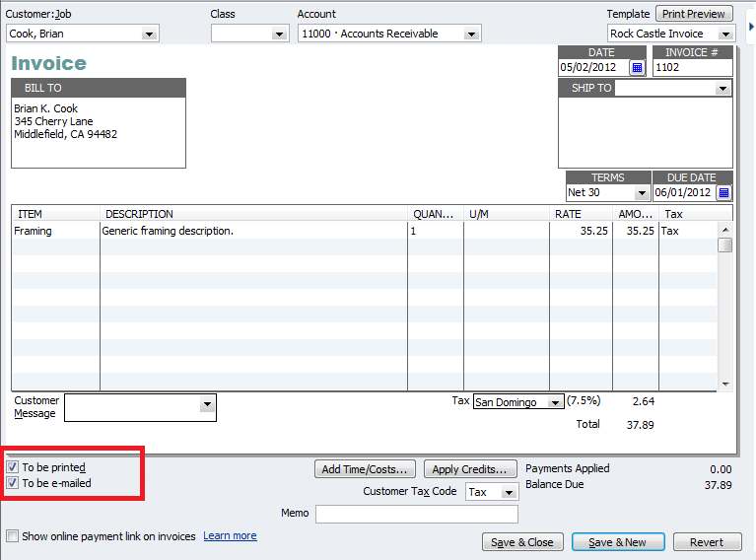Expand the Accounts Receivable account dropdown
Viewport: 756px width, 560px height.
[471, 35]
